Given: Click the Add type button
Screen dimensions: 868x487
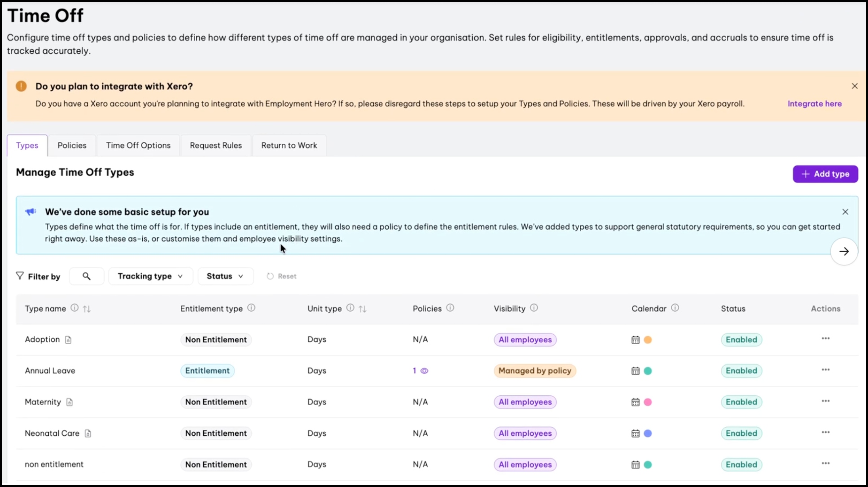Looking at the screenshot, I should 825,174.
